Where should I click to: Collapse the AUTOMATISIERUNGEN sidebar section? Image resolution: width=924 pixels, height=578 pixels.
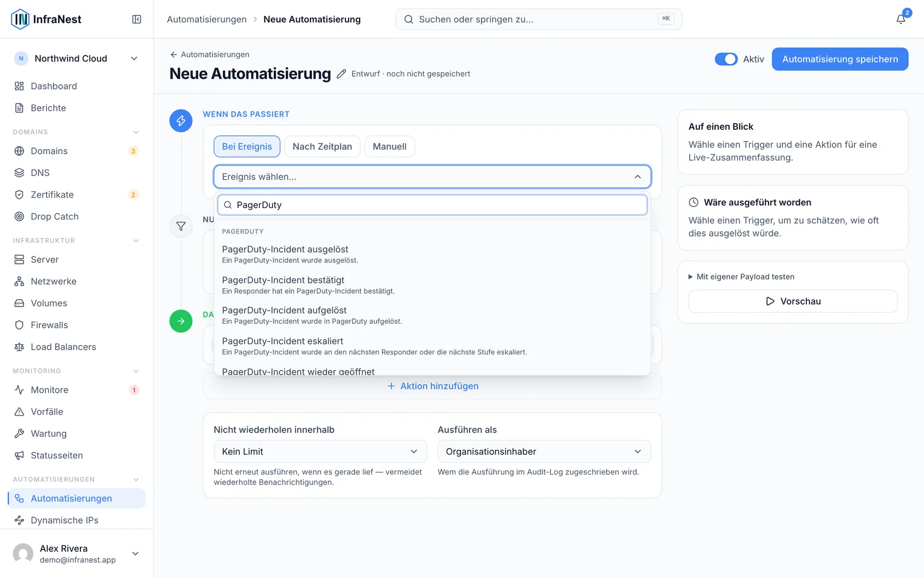136,479
